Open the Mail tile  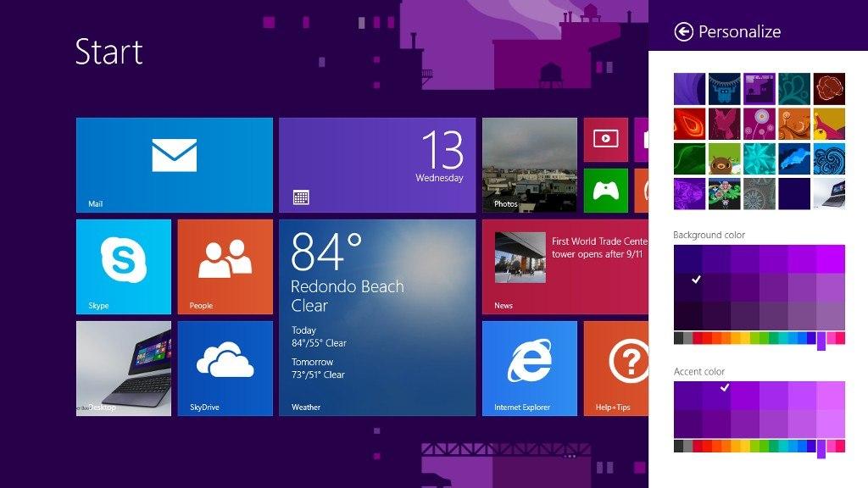tap(174, 164)
